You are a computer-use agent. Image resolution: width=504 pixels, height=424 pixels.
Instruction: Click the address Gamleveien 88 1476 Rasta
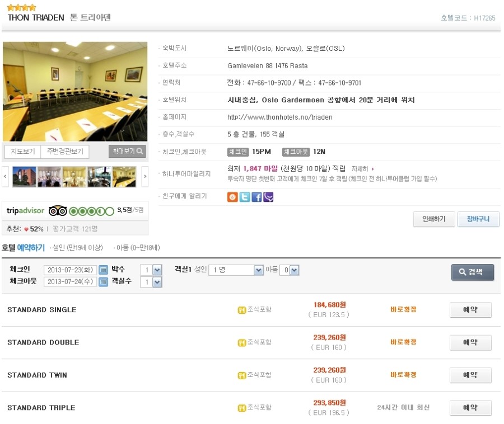pos(268,66)
